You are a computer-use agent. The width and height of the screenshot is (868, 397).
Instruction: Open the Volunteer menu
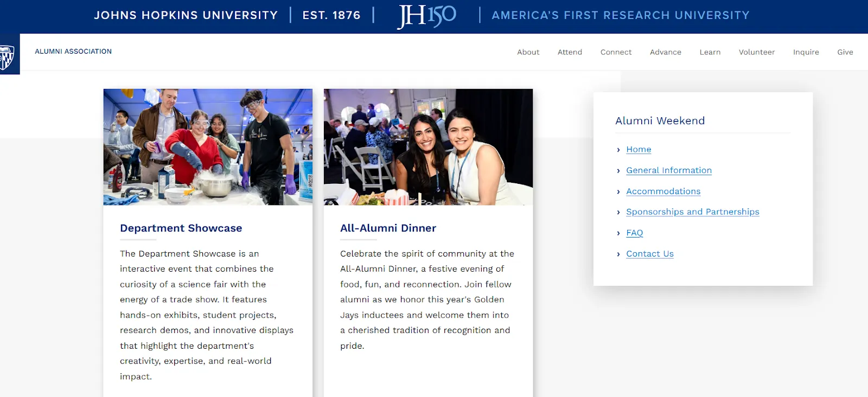click(x=756, y=52)
